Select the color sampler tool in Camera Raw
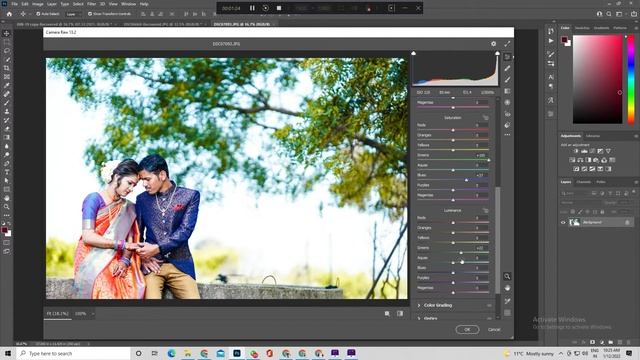The height and width of the screenshot is (360, 640). pos(507,301)
